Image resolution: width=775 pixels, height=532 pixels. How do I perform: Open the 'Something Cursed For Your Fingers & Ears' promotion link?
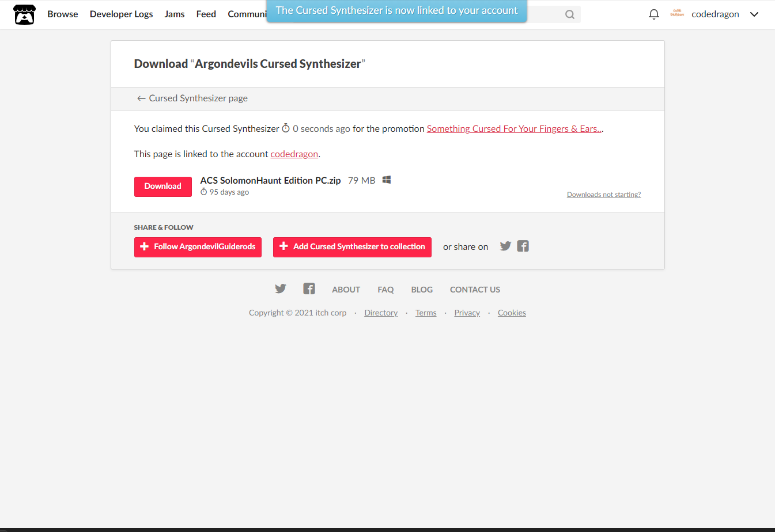coord(514,129)
